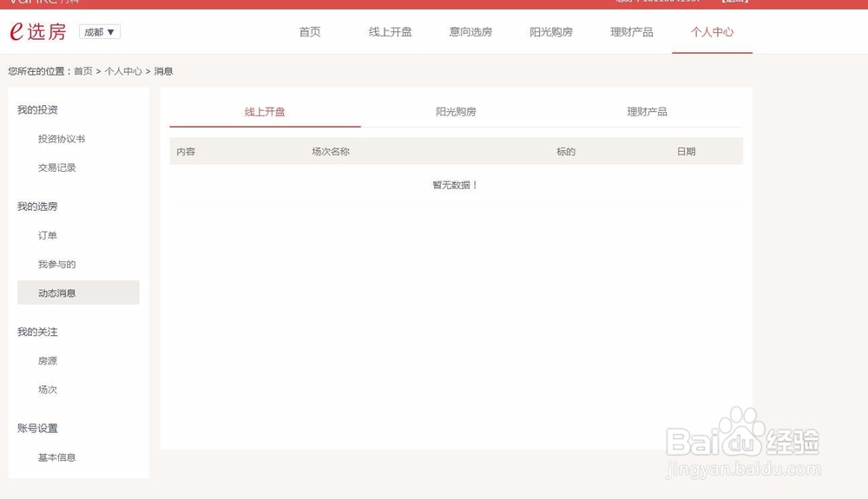Click the 我的投资 sidebar heading
The width and height of the screenshot is (868, 499).
coord(37,109)
